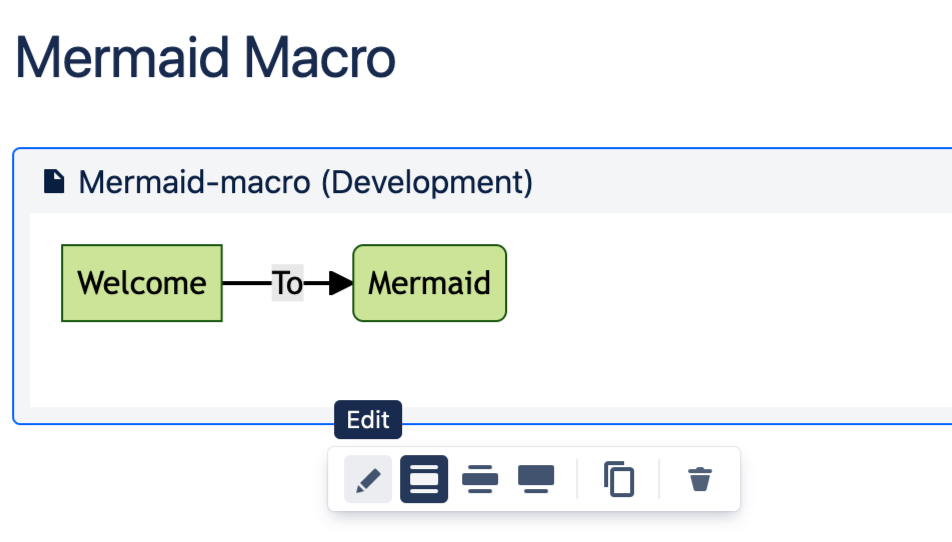Switch the macro to wide layout
The image size is (952, 542).
(x=480, y=480)
